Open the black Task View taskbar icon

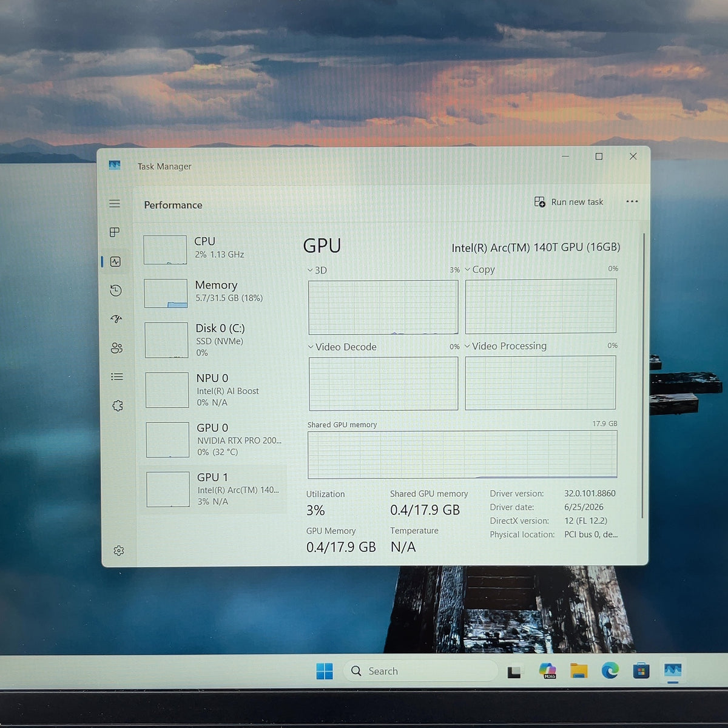[514, 672]
